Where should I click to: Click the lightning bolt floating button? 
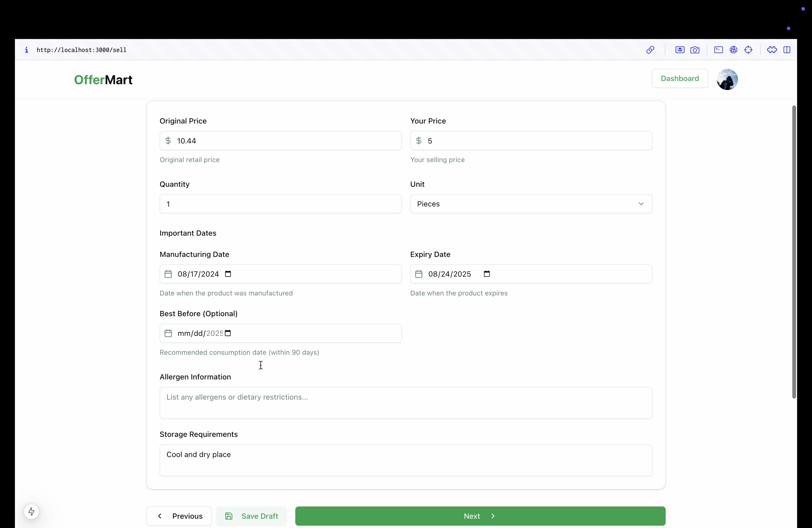tap(31, 511)
